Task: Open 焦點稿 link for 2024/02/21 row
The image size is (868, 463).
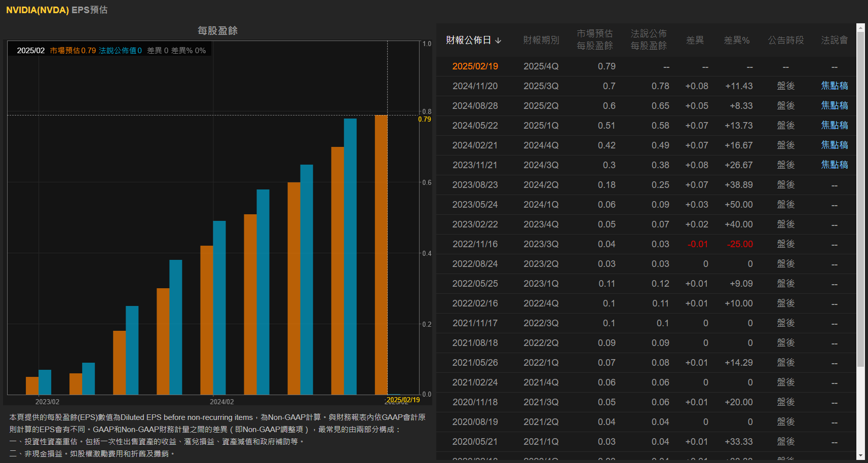Action: click(835, 145)
